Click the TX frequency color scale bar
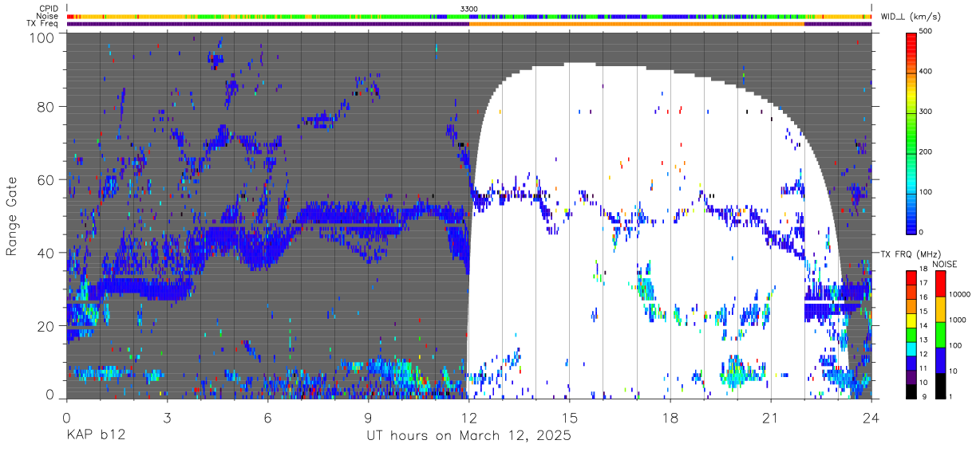 click(911, 334)
